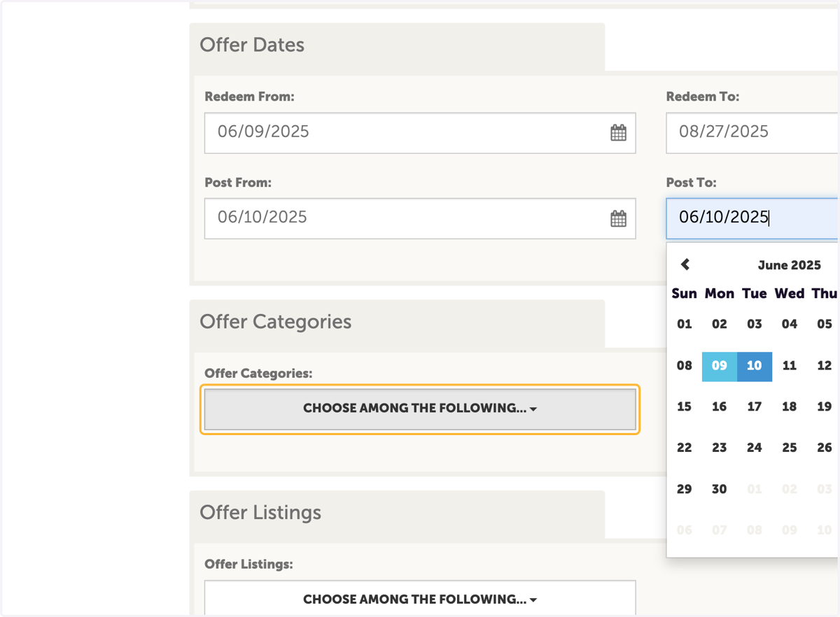Select June 08 in calendar
Viewport: 840px width, 617px height.
tap(685, 365)
